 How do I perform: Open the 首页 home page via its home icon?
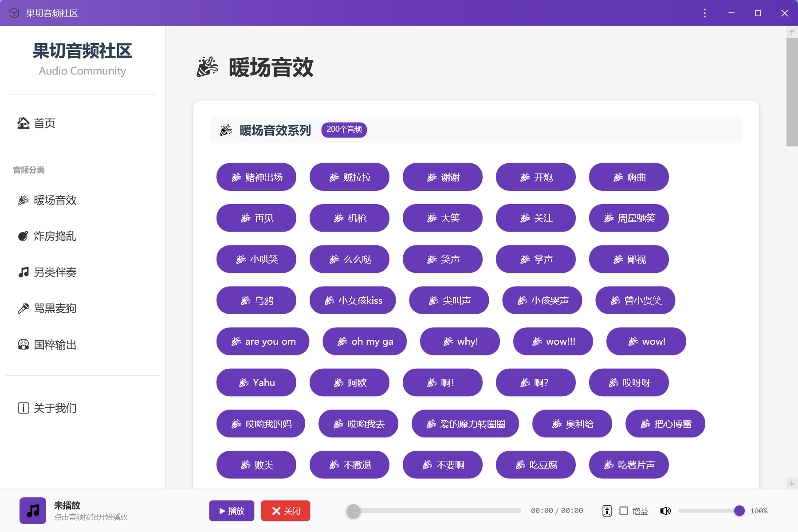[23, 123]
